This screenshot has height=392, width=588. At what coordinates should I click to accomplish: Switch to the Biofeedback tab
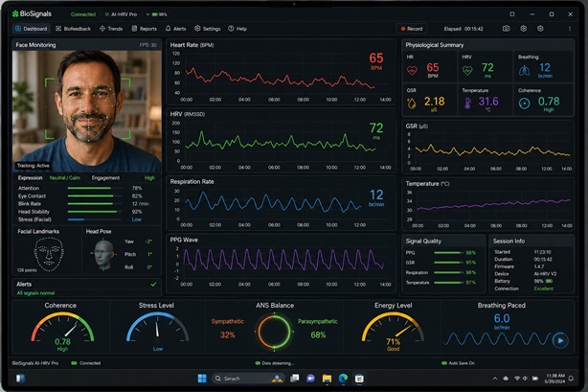coord(73,29)
